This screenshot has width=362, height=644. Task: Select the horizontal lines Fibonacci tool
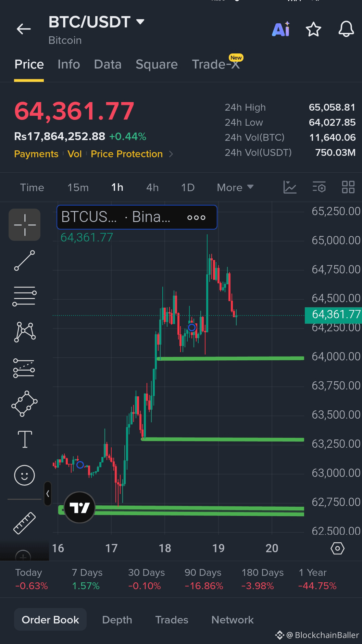click(x=25, y=296)
